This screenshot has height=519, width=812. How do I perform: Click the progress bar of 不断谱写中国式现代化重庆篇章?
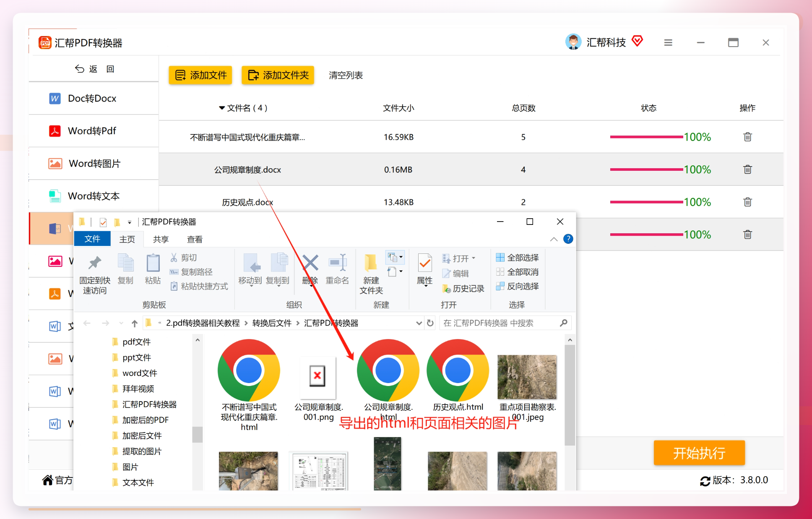click(646, 137)
